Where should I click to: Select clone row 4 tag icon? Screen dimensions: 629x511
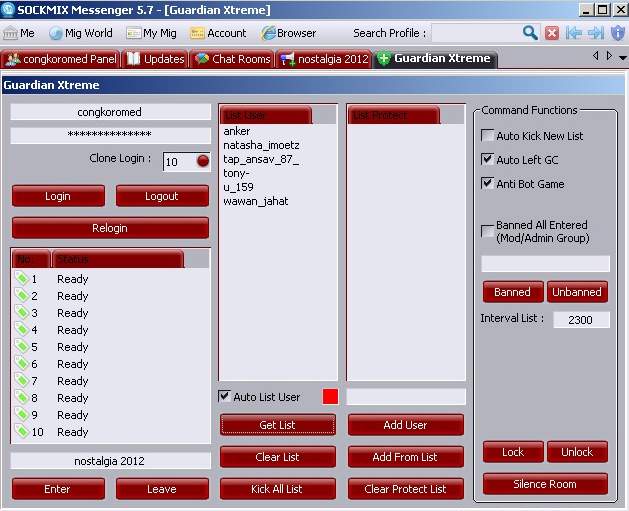(22, 329)
